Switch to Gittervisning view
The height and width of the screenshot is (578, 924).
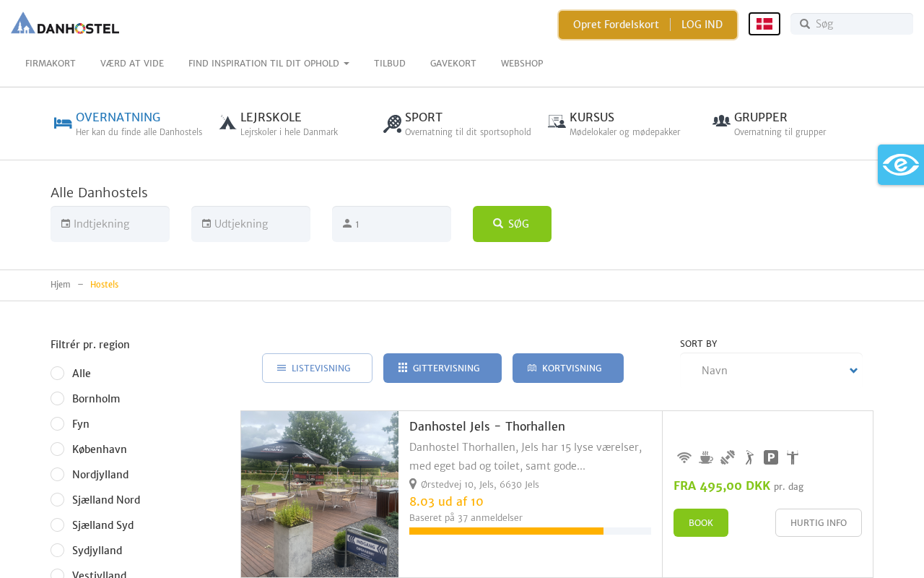point(443,368)
